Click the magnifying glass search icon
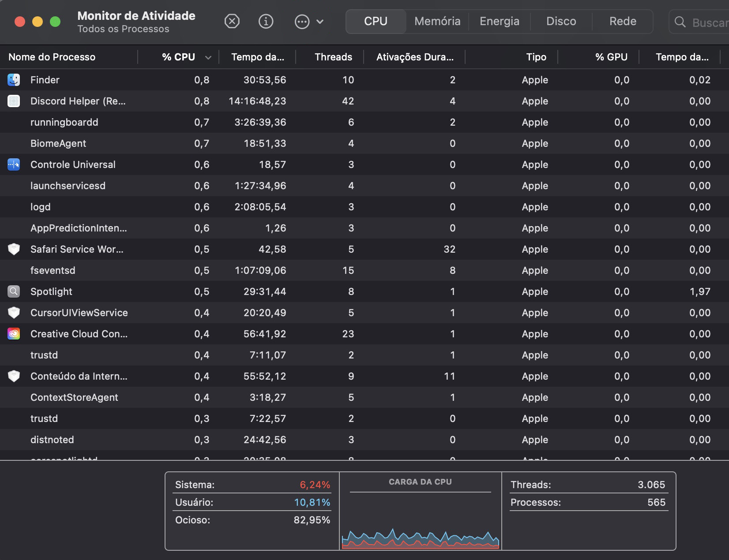The height and width of the screenshot is (560, 729). tap(680, 21)
